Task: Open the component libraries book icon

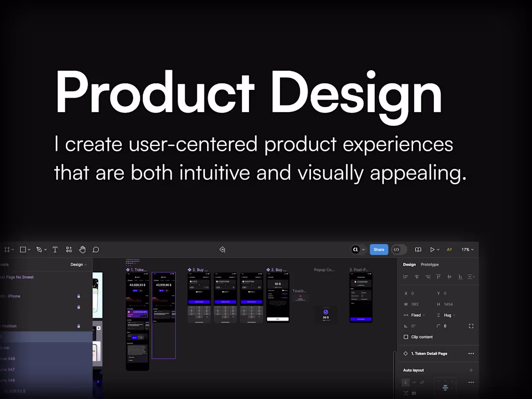Action: tap(417, 250)
